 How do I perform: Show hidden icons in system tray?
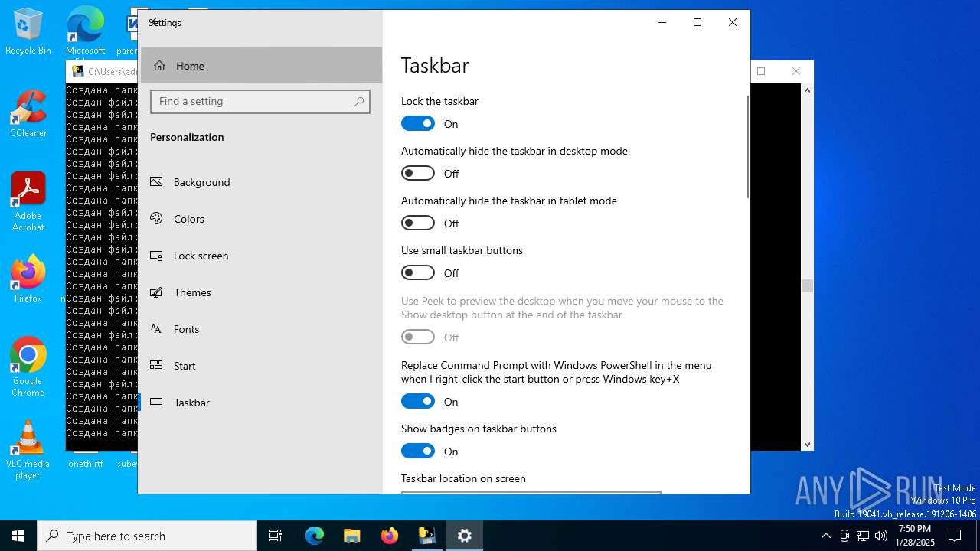pos(825,536)
